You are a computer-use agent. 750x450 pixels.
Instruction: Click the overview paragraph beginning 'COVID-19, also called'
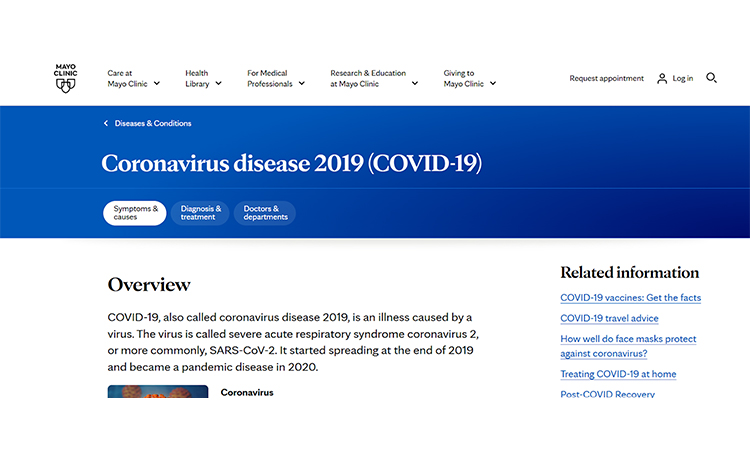(x=293, y=342)
